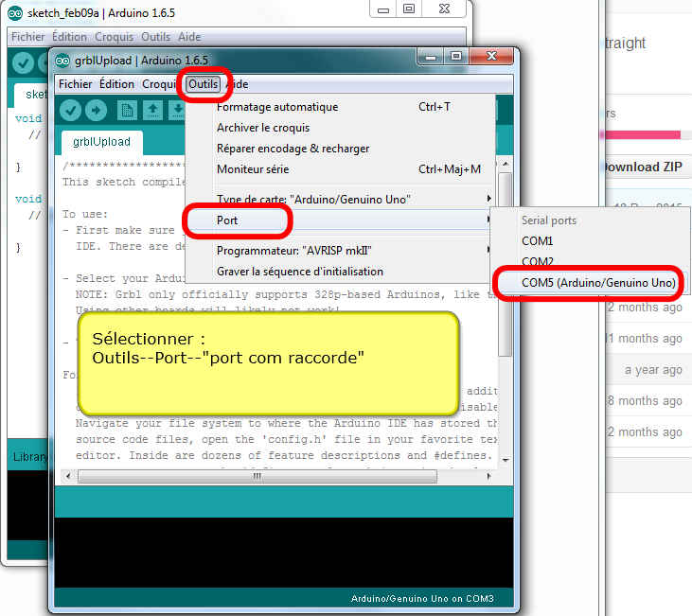The width and height of the screenshot is (692, 616).
Task: Click the Download ZIP button
Action: [644, 167]
